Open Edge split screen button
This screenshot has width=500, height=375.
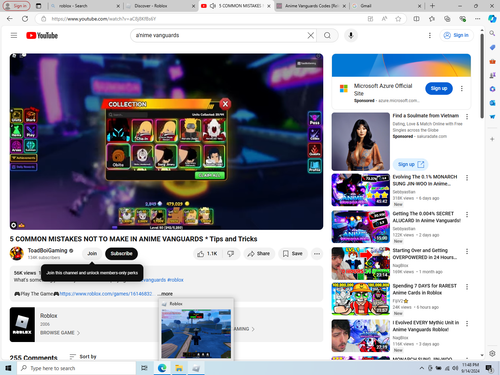pyautogui.click(x=416, y=19)
